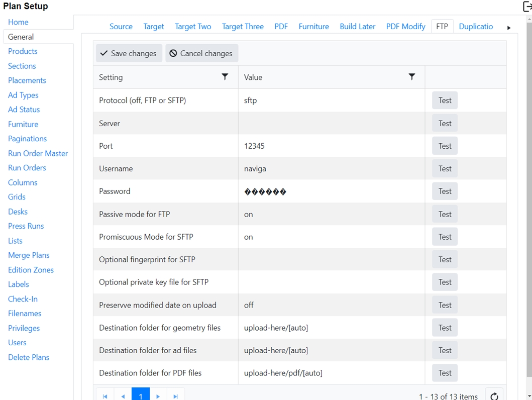532x400 pixels.
Task: Go to the first page of results
Action: (105, 396)
